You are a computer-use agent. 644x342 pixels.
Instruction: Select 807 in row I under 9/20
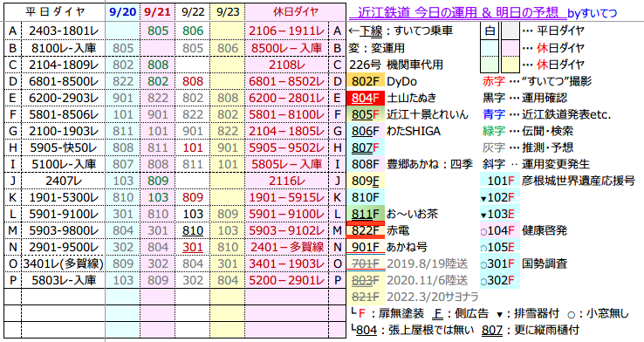tap(123, 164)
